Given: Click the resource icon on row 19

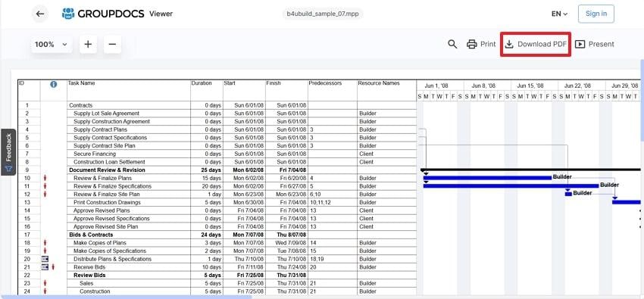Looking at the screenshot, I should click(x=45, y=251).
